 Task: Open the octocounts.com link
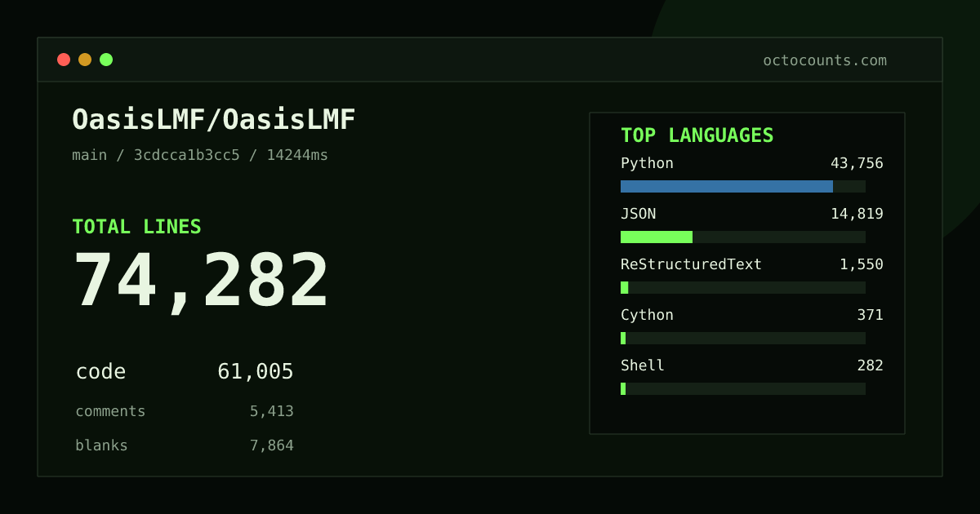coord(825,60)
